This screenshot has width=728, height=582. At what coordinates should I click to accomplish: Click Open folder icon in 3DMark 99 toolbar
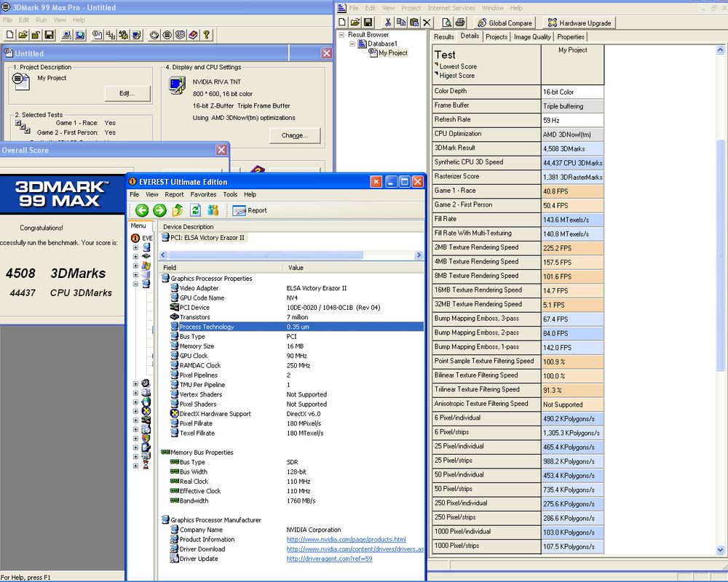(23, 35)
